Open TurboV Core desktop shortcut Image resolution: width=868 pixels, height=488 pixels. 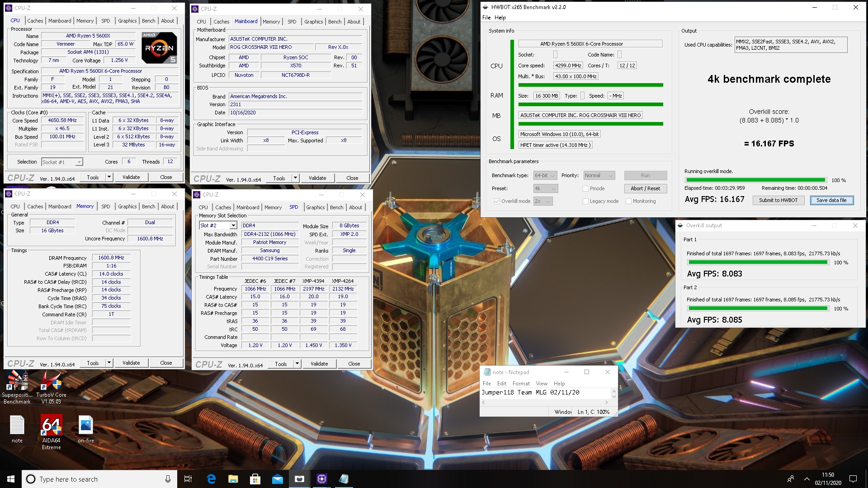coord(51,386)
